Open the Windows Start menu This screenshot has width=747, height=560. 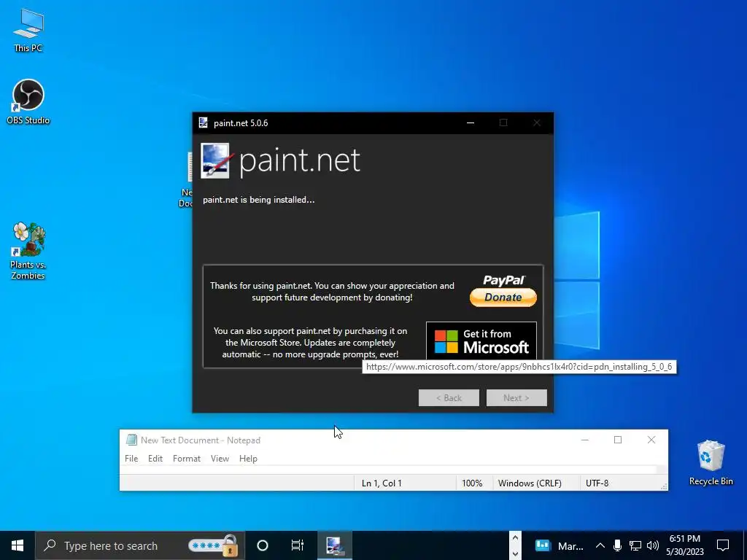click(x=18, y=545)
